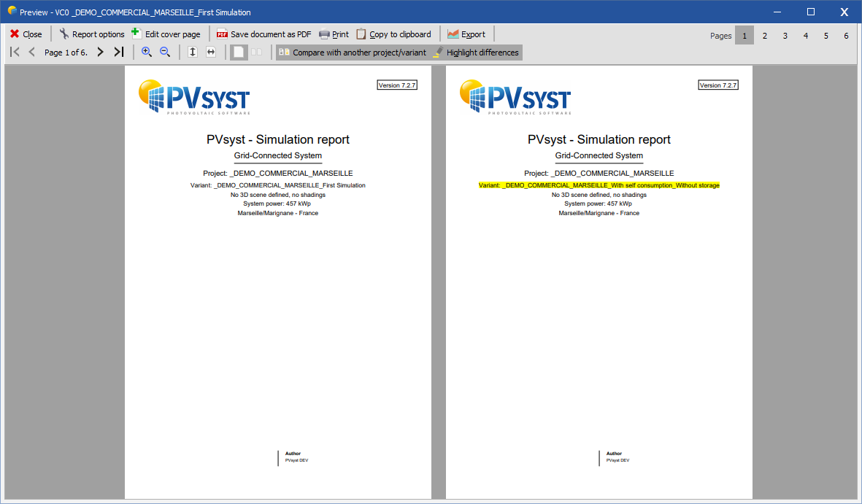The width and height of the screenshot is (862, 504).
Task: Fit page height icon
Action: pyautogui.click(x=193, y=53)
